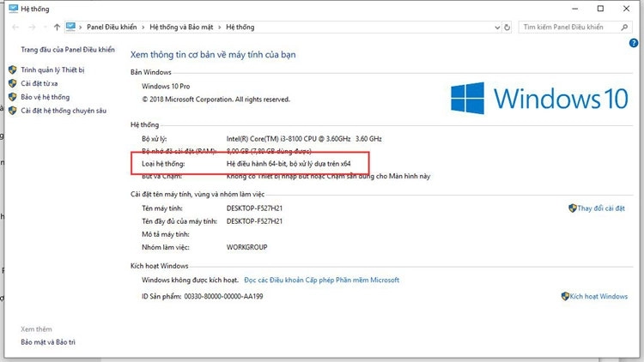Open Đọc các Điều khoản Cấp phép link
The image size is (644, 362).
coord(321,280)
